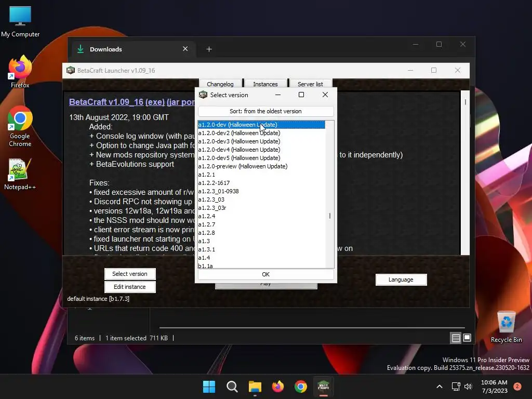Open the Server list tab

coord(311,84)
